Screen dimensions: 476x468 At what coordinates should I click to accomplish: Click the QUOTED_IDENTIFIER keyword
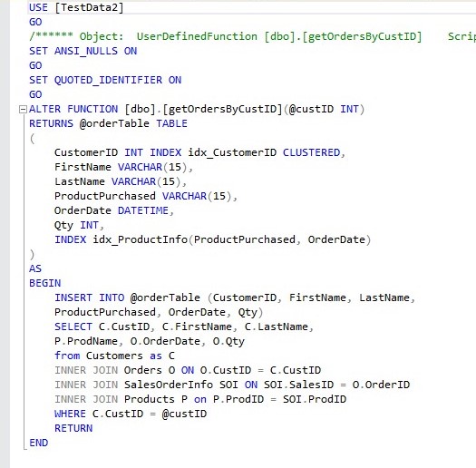point(108,80)
